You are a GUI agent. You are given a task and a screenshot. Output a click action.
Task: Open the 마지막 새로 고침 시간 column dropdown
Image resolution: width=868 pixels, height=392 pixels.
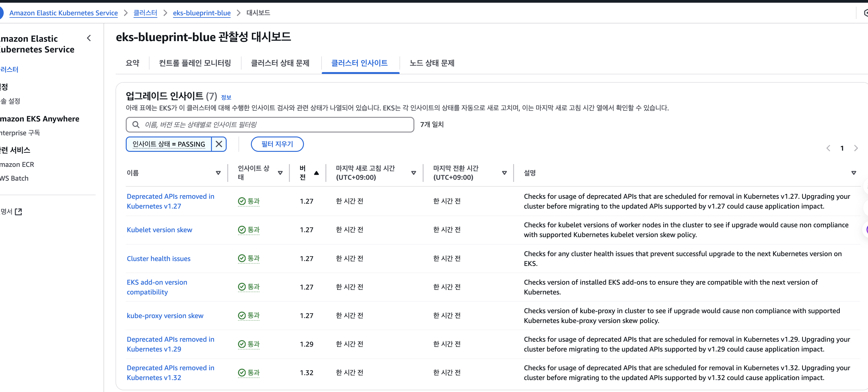[413, 173]
